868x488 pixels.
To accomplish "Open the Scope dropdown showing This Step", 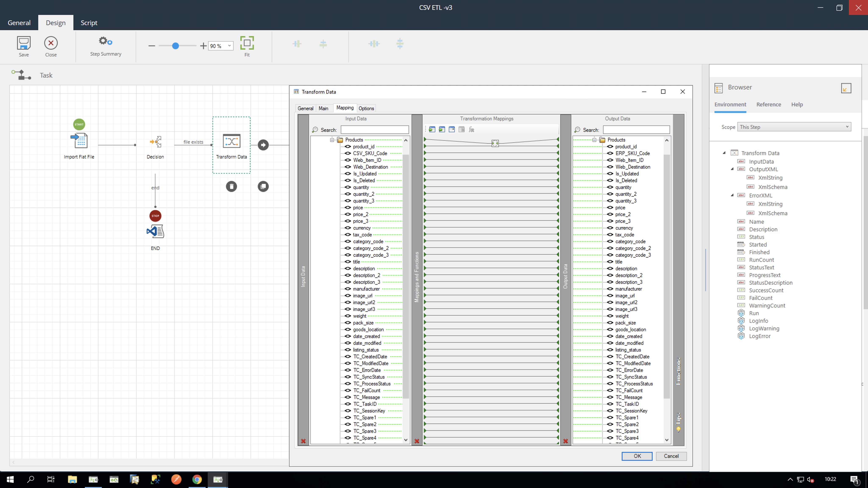I will tap(794, 127).
